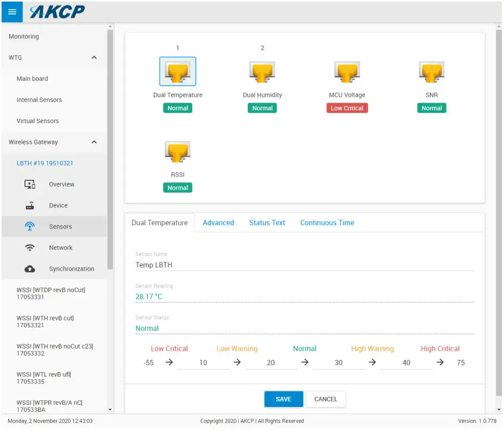The image size is (504, 431).
Task: Collapse the Wireless Gateway section chevron
Action: point(94,142)
